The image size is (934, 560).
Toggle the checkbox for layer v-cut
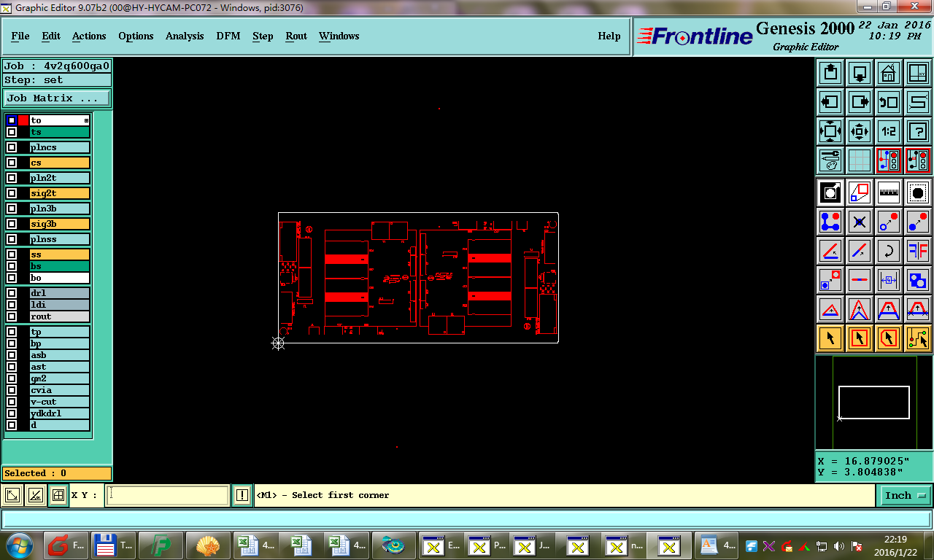(x=12, y=402)
